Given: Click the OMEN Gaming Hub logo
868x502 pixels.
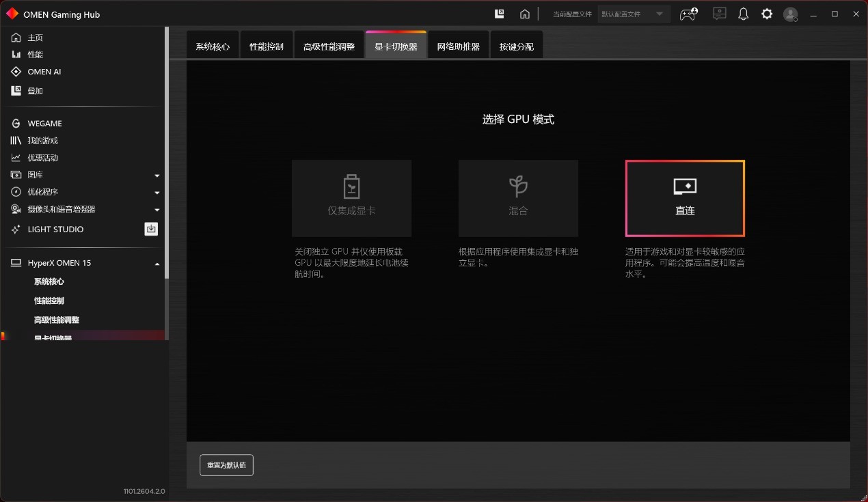Looking at the screenshot, I should click(12, 14).
